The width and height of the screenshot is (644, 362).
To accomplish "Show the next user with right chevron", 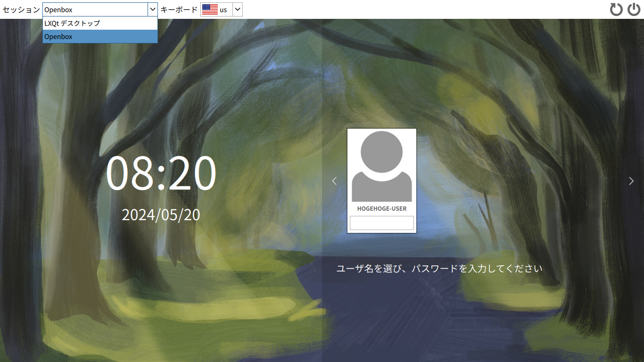I will pyautogui.click(x=631, y=181).
